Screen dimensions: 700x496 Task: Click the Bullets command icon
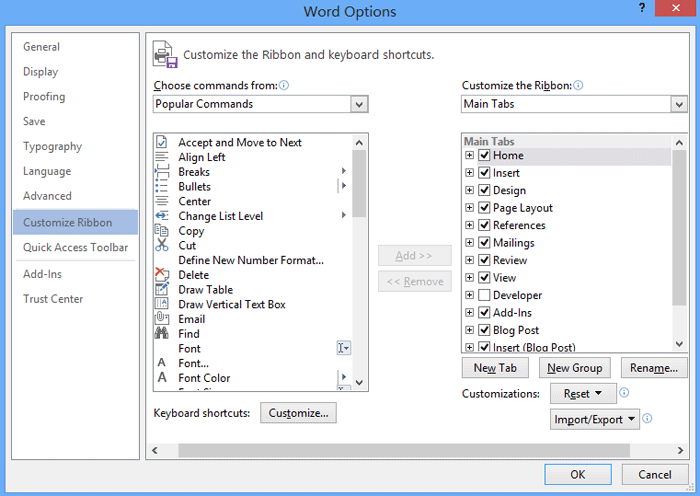pyautogui.click(x=162, y=186)
